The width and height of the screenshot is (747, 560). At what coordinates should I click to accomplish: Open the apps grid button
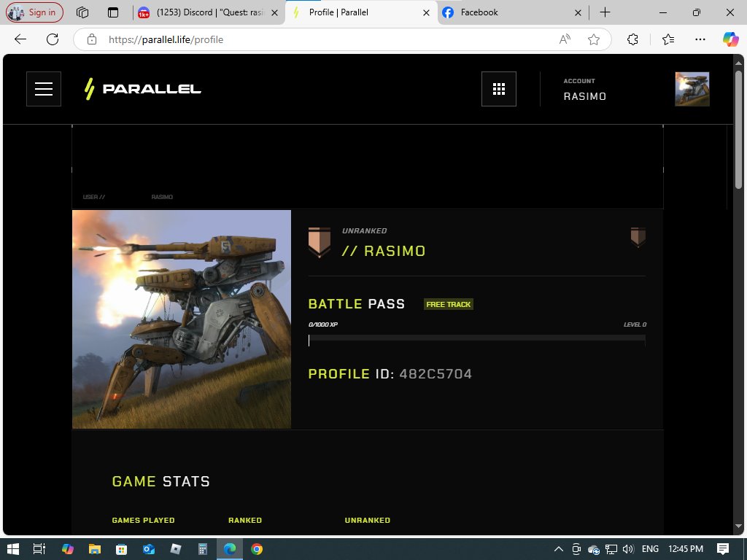[499, 89]
